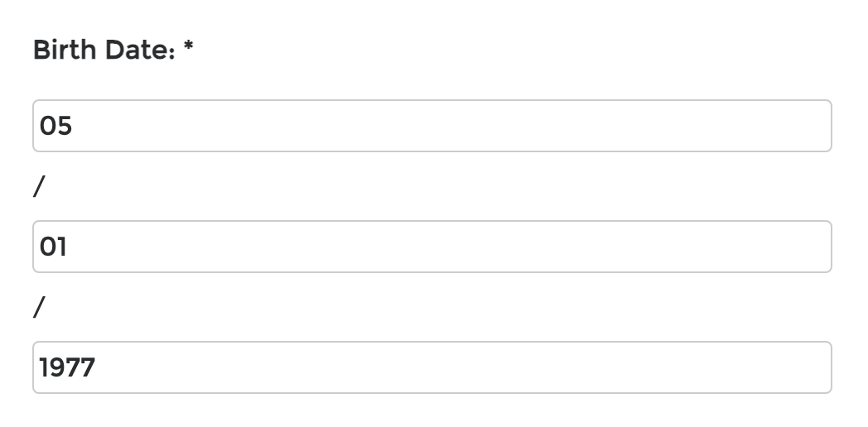
Task: Focus the year field containing 1977
Action: click(432, 367)
